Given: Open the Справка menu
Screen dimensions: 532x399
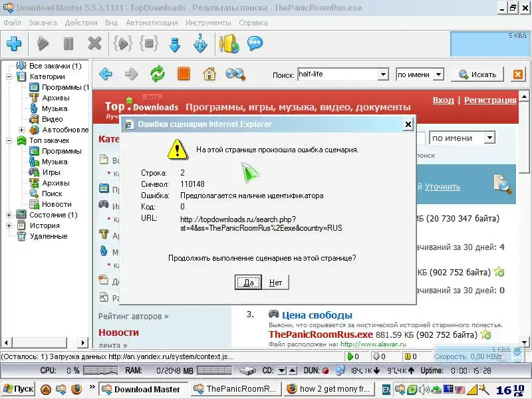Looking at the screenshot, I should (253, 23).
